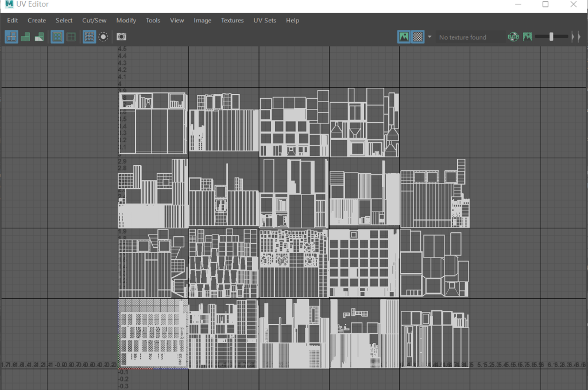Open the Image menu
Viewport: 588px width, 390px height.
203,21
